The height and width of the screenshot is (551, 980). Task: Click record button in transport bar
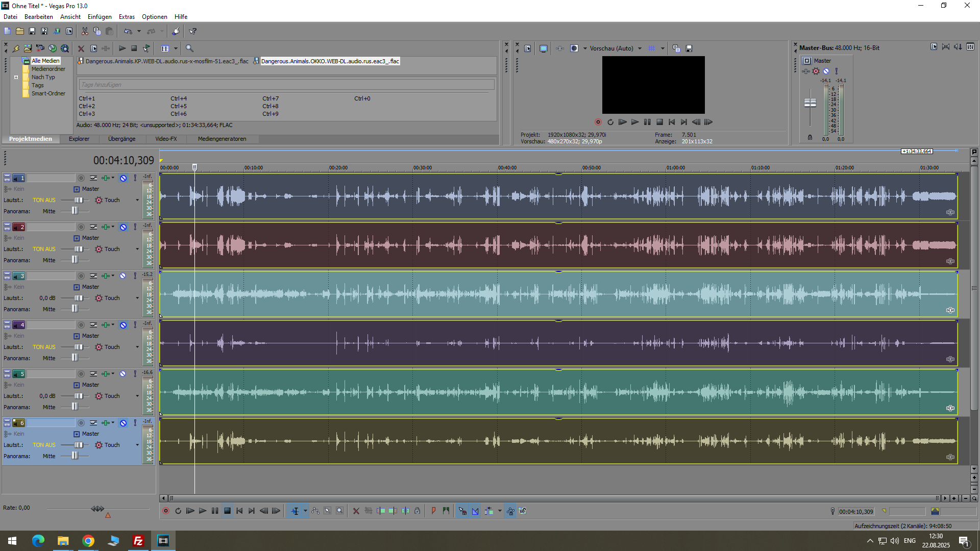point(166,511)
